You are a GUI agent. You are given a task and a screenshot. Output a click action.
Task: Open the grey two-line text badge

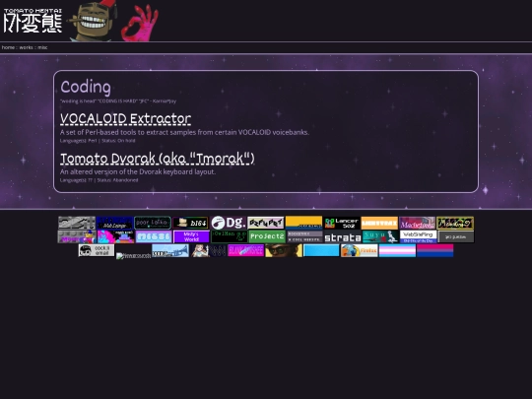304,236
